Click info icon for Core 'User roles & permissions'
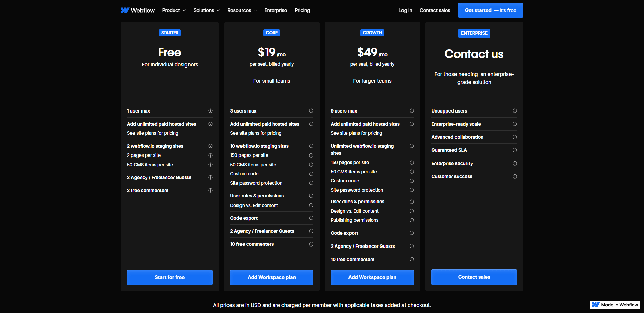Image resolution: width=644 pixels, height=313 pixels. coord(311,196)
